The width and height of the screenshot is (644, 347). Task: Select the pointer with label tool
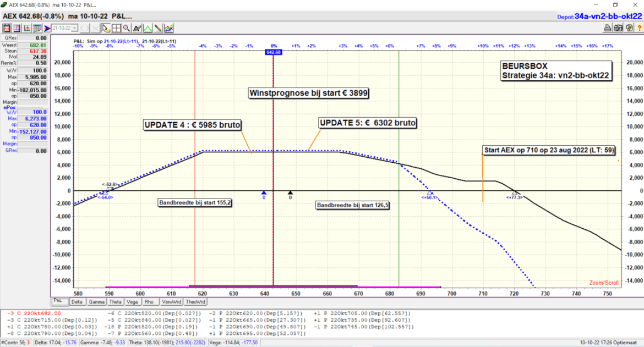pos(106,28)
